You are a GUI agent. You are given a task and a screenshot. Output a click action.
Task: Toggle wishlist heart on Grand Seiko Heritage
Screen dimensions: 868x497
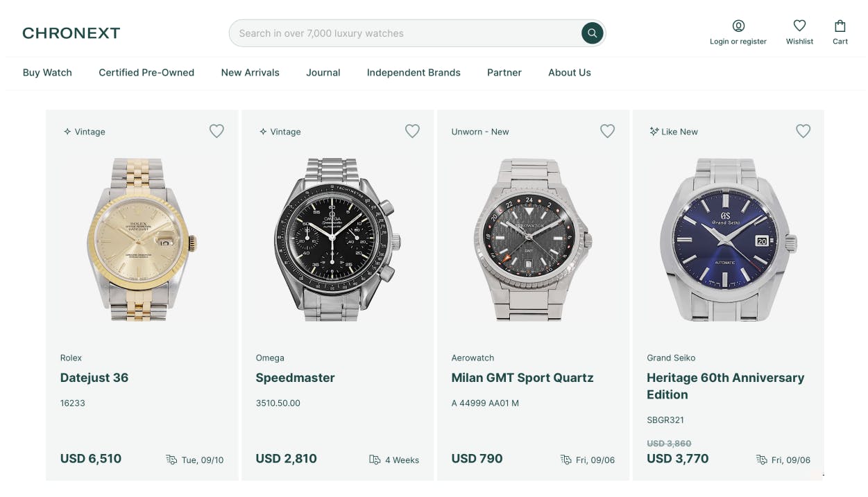[x=803, y=131]
